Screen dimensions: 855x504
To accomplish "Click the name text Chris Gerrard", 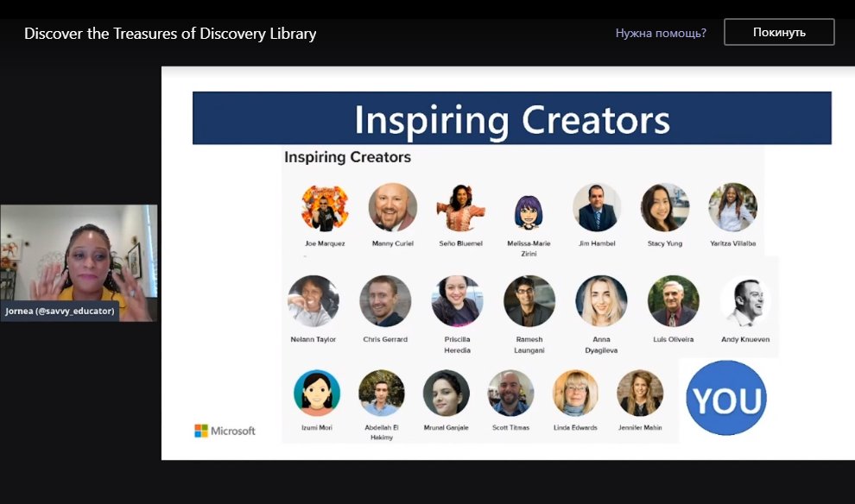I will point(385,339).
